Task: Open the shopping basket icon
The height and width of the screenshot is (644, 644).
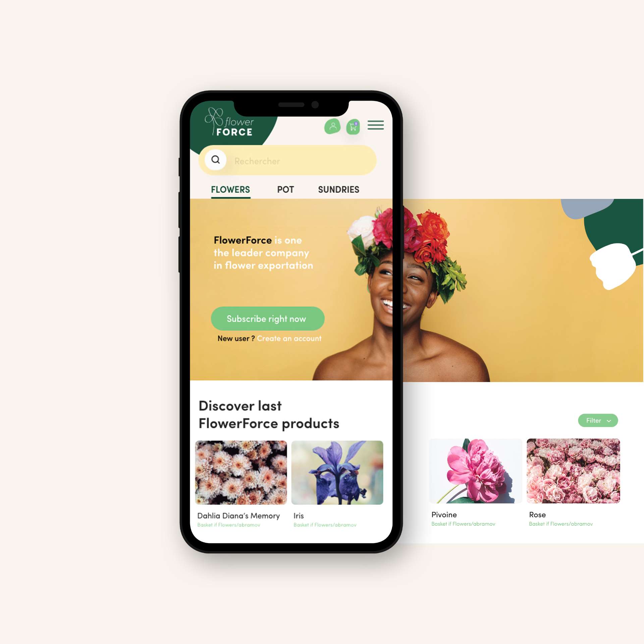Action: (x=355, y=126)
